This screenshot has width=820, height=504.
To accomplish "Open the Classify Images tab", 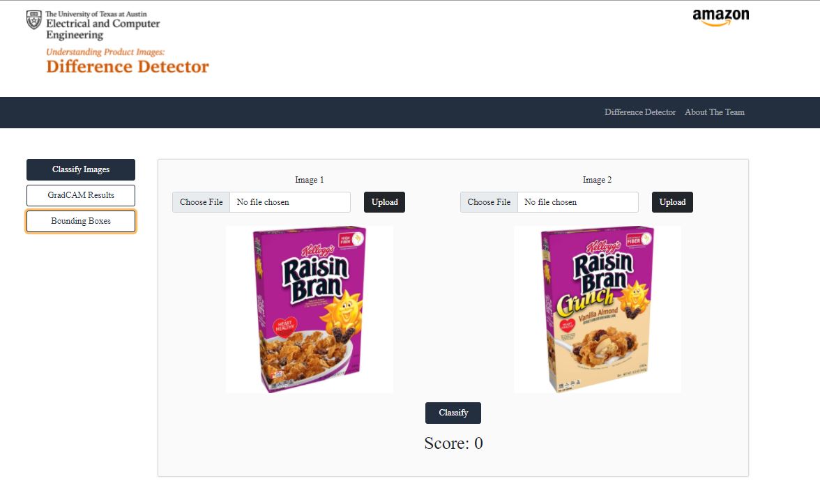I will [81, 169].
